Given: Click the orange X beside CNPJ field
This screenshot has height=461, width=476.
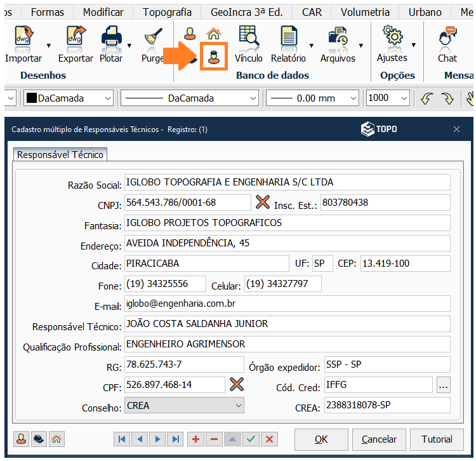Looking at the screenshot, I should point(263,203).
